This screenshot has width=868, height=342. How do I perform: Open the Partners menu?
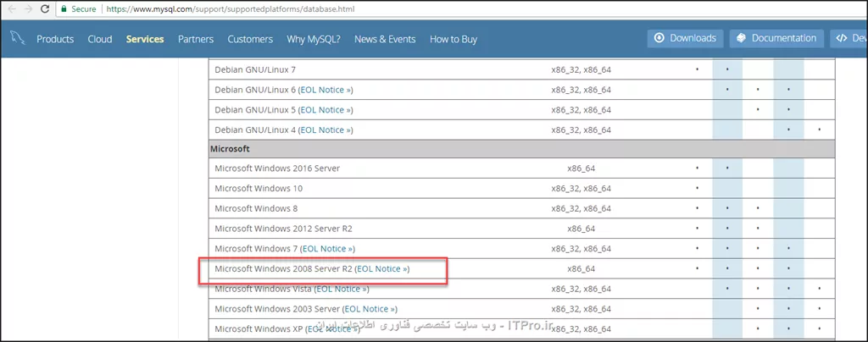click(x=196, y=39)
